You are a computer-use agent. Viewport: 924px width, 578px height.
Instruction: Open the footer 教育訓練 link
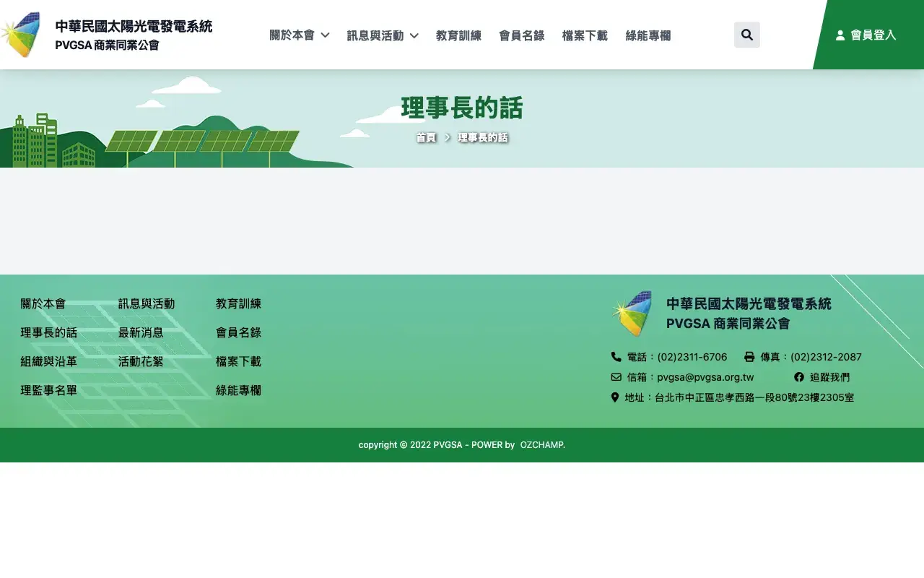coord(238,303)
